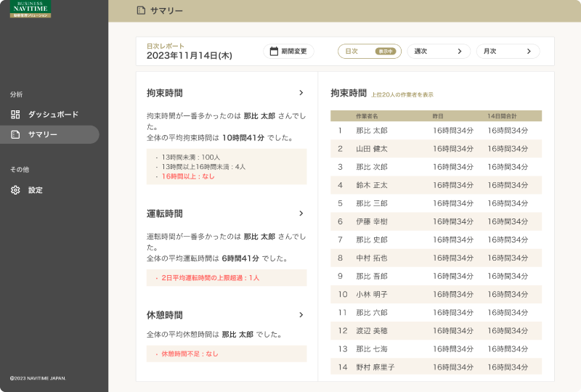Click the calendar icon on 期間変更
The height and width of the screenshot is (392, 581).
click(274, 51)
